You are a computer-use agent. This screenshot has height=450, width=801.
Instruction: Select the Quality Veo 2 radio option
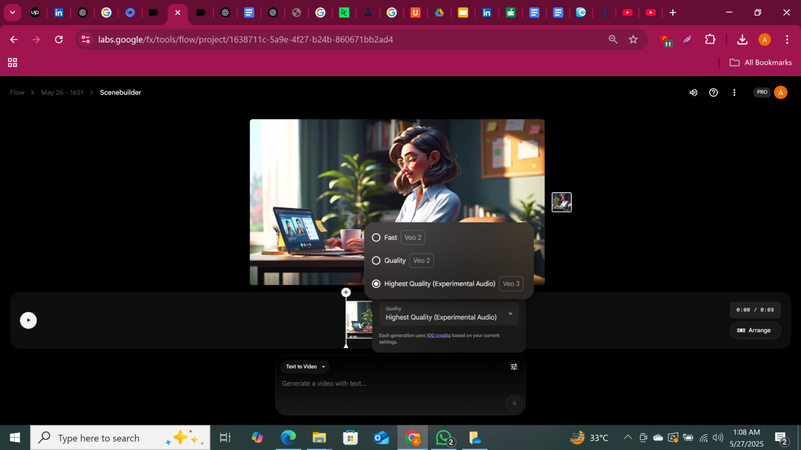click(377, 261)
